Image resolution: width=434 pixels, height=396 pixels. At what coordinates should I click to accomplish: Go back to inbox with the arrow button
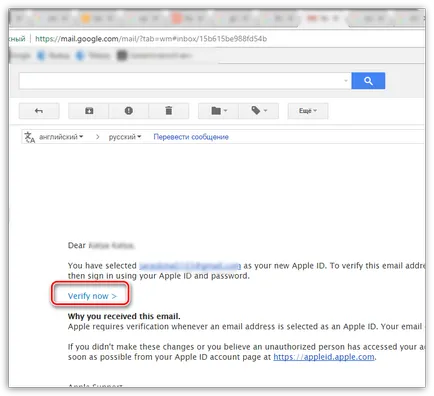point(39,111)
